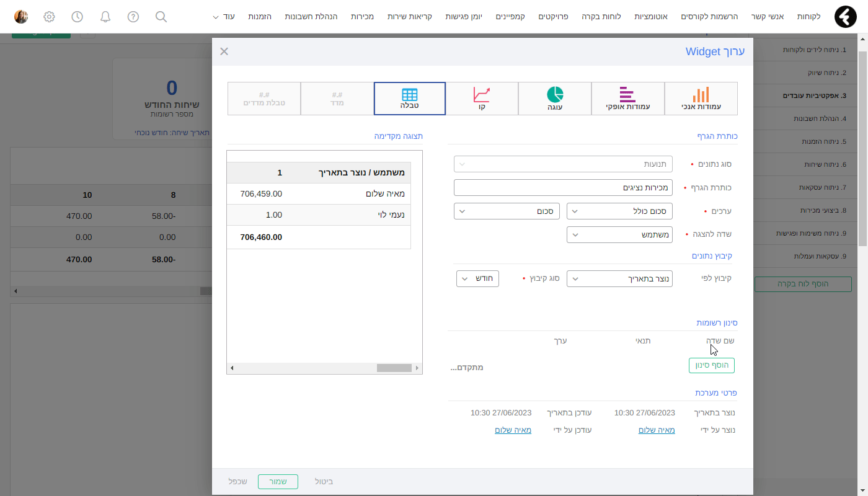
Task: Open creator link מאיה שלום under נוצר על ידי
Action: 657,430
